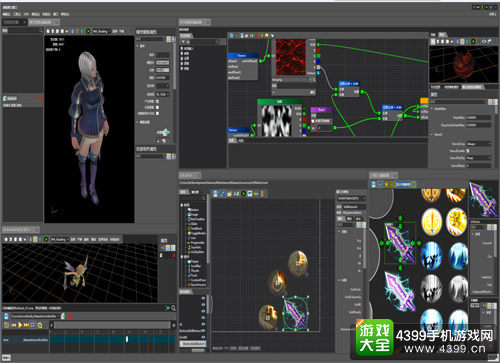
Task: Click the green circle icon in the material preview toolbar
Action: (473, 42)
